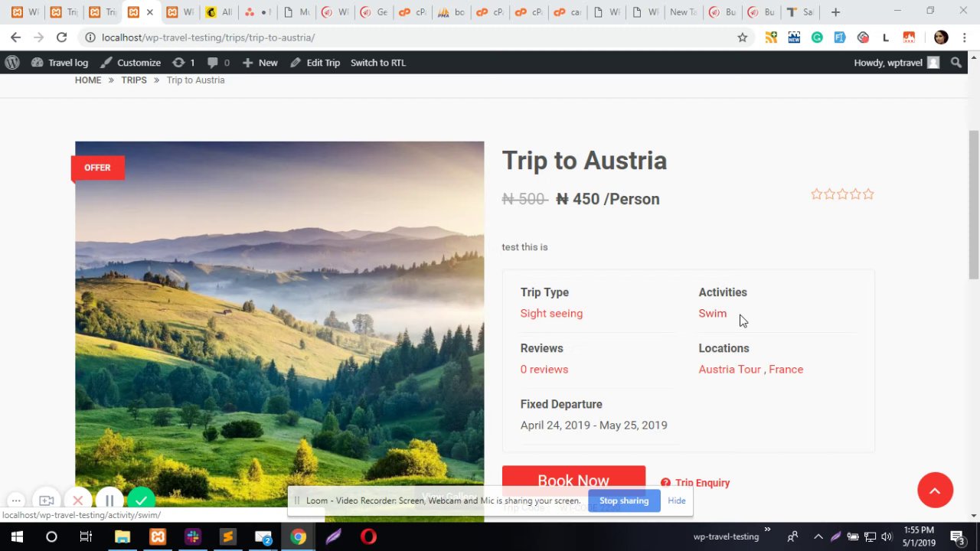980x551 pixels.
Task: Open Opera browser from the taskbar
Action: (x=368, y=536)
